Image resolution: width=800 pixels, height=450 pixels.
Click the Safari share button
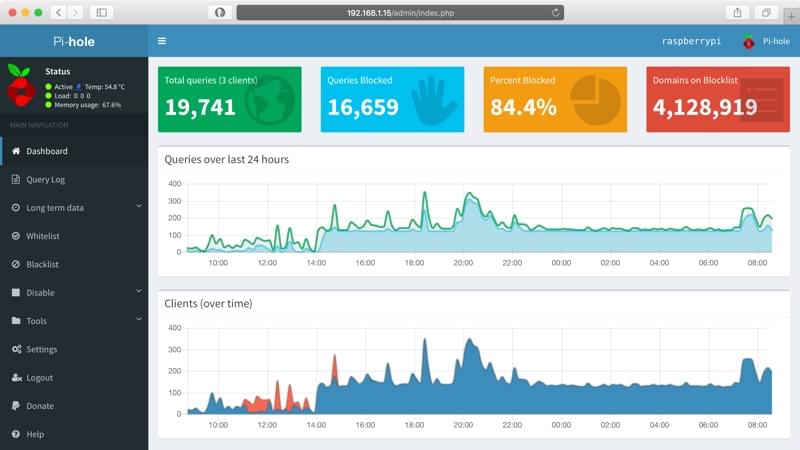tap(737, 13)
